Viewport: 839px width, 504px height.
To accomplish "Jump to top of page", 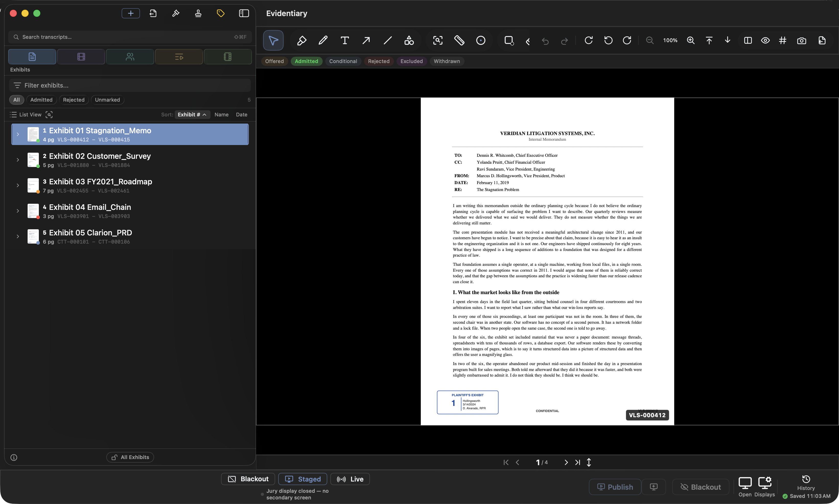I will click(x=709, y=40).
